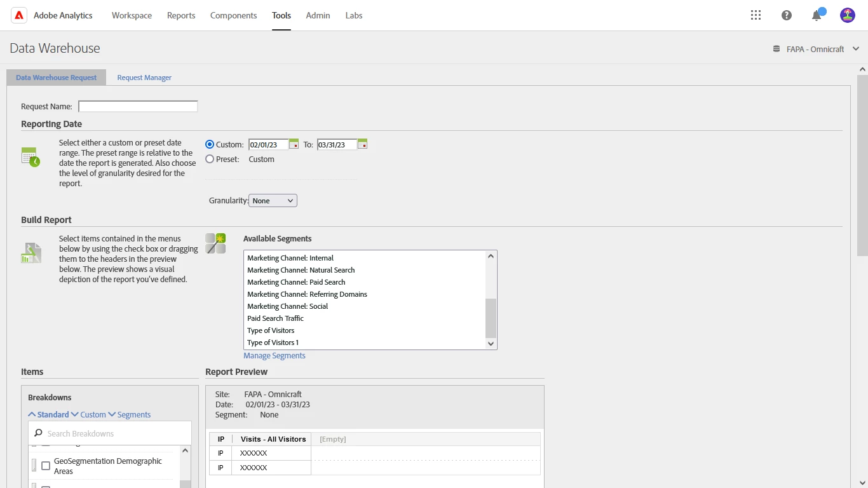Open the user profile avatar
Viewport: 868px width, 488px height.
pos(848,15)
